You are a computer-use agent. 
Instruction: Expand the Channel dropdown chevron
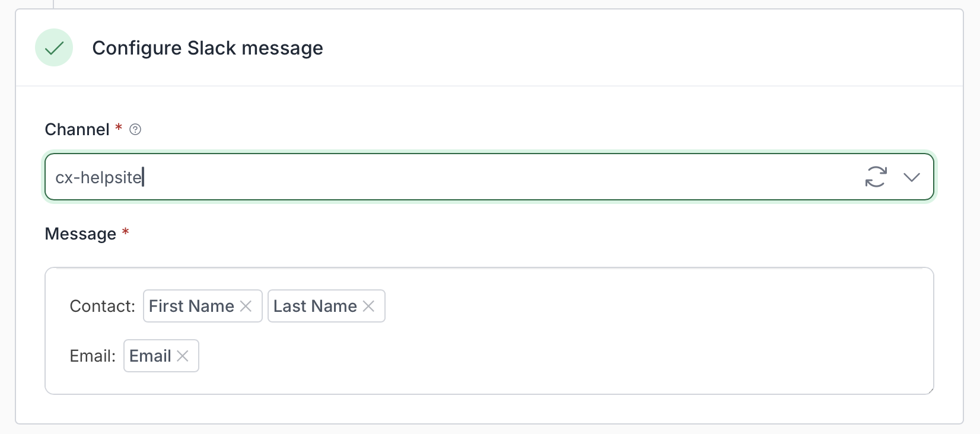pos(911,177)
